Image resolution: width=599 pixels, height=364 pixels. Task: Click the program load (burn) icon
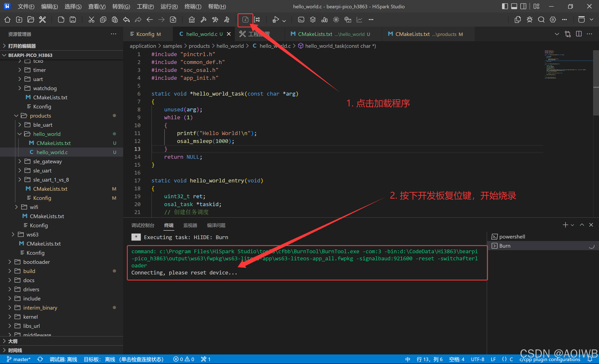[x=245, y=20]
